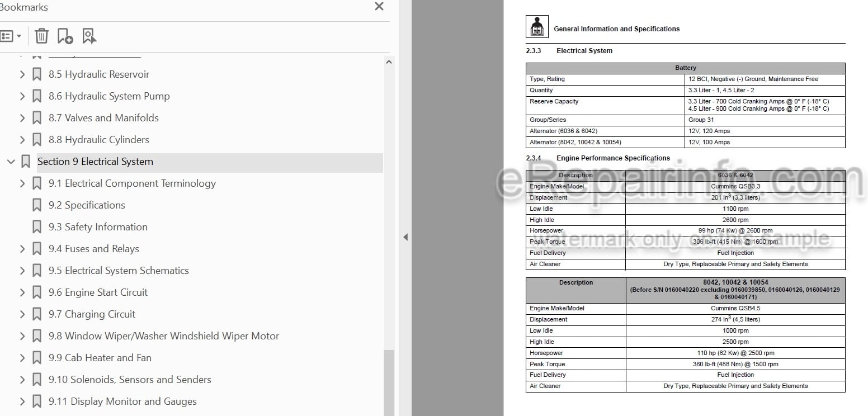Expand the 8.5 Hydraulic Reservoir bookmark
Screen dimensions: 868x416
coord(22,74)
